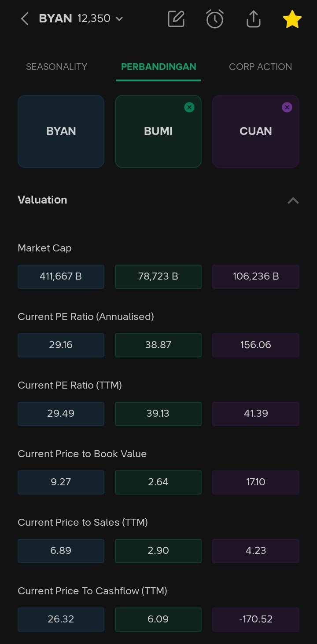This screenshot has width=317, height=644.
Task: Tap Current Price To Cashflow (TTM) label
Action: pyautogui.click(x=92, y=591)
